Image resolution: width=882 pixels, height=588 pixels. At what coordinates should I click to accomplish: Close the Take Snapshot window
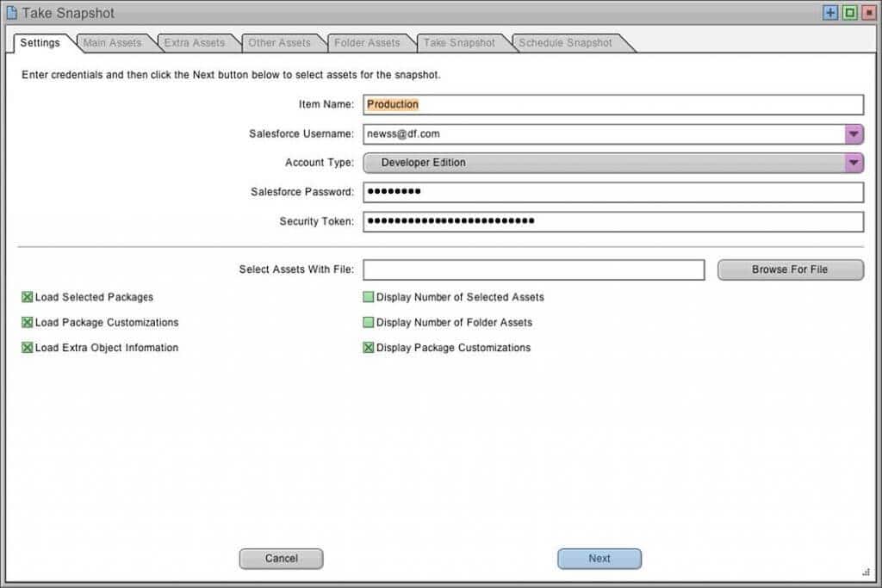pyautogui.click(x=869, y=12)
